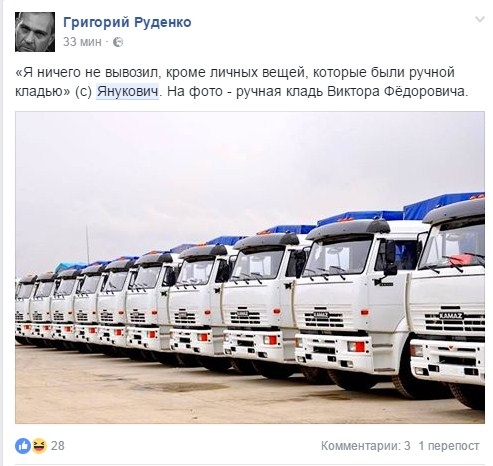Open the Григорий Руденко author name link
The image size is (493, 466).
tap(127, 22)
